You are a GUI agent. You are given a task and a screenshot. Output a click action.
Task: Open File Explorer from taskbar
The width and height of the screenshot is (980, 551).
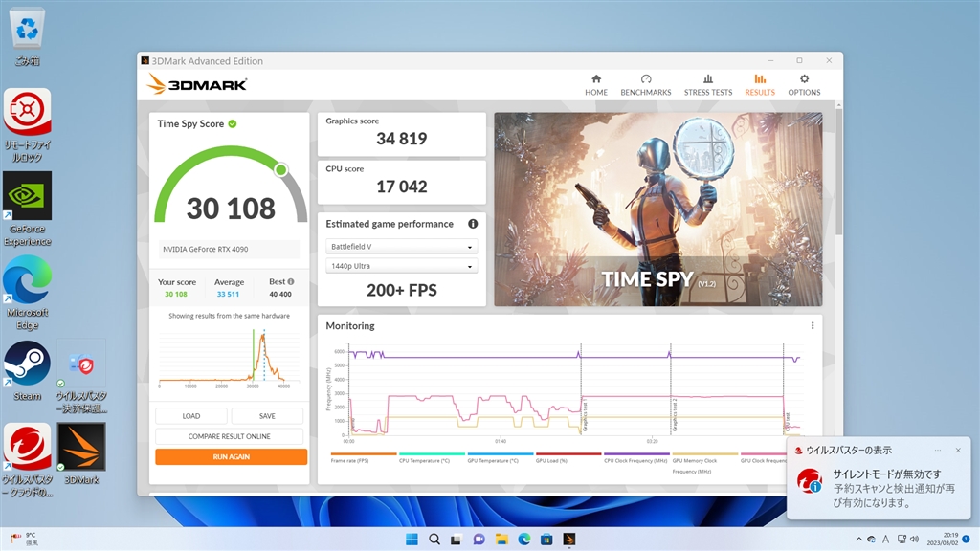(x=501, y=540)
